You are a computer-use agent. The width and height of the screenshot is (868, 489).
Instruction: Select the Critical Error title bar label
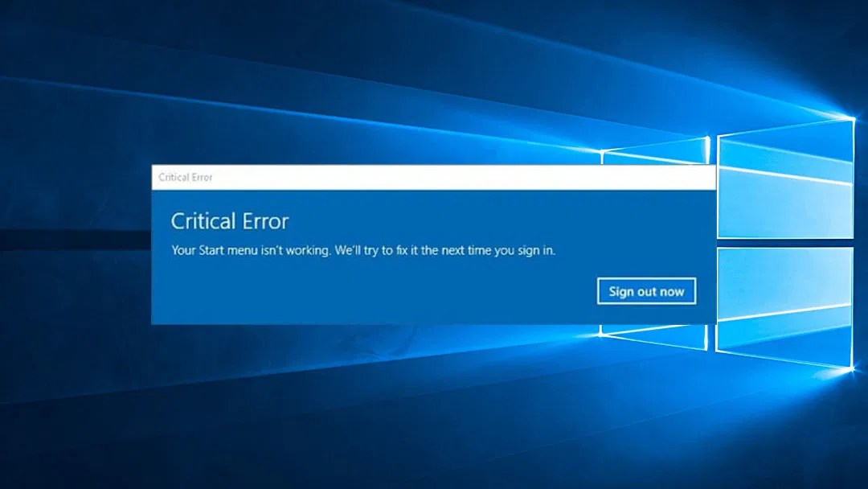(186, 177)
